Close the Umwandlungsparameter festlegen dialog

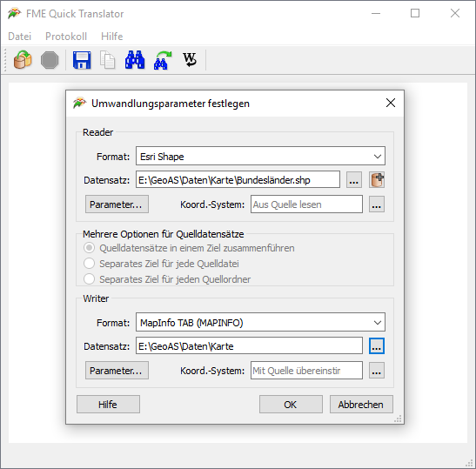click(x=391, y=103)
